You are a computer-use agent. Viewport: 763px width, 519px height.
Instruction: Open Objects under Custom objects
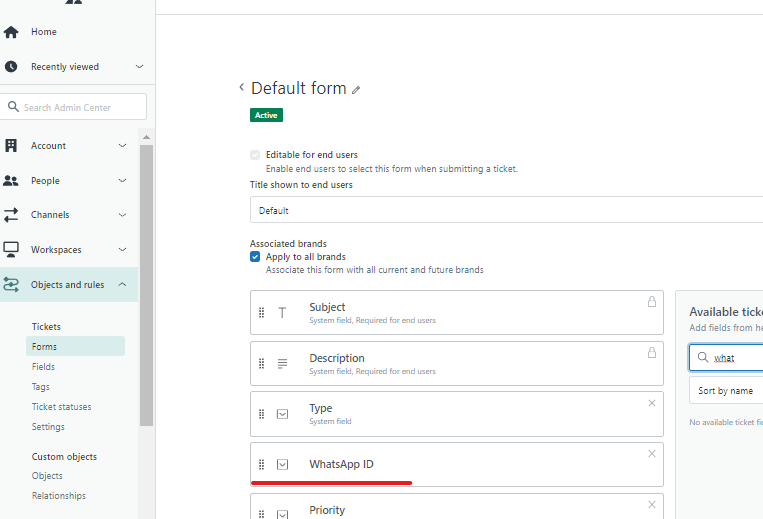(47, 476)
